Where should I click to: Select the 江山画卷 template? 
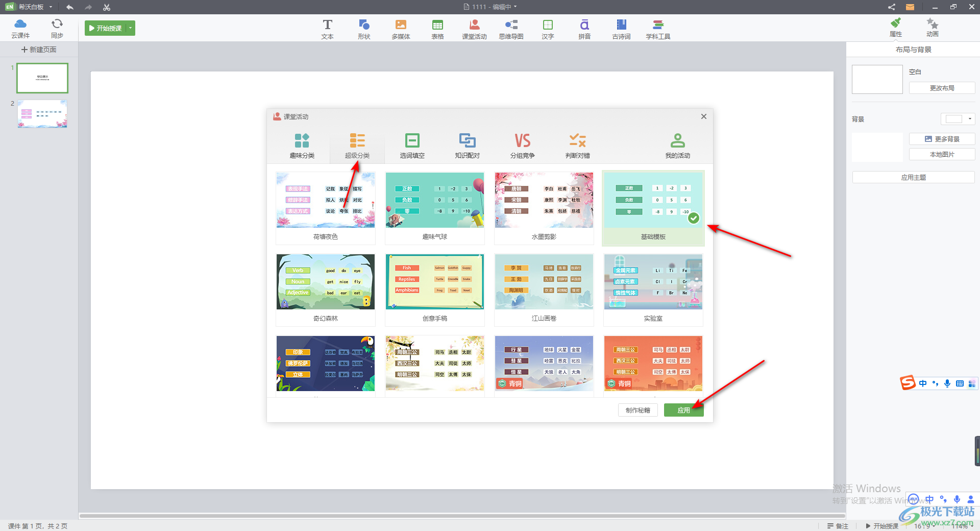[x=544, y=289]
